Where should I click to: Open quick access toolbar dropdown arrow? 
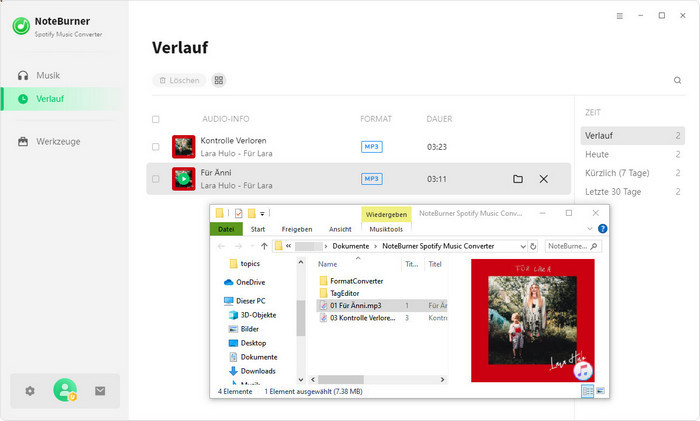[262, 214]
